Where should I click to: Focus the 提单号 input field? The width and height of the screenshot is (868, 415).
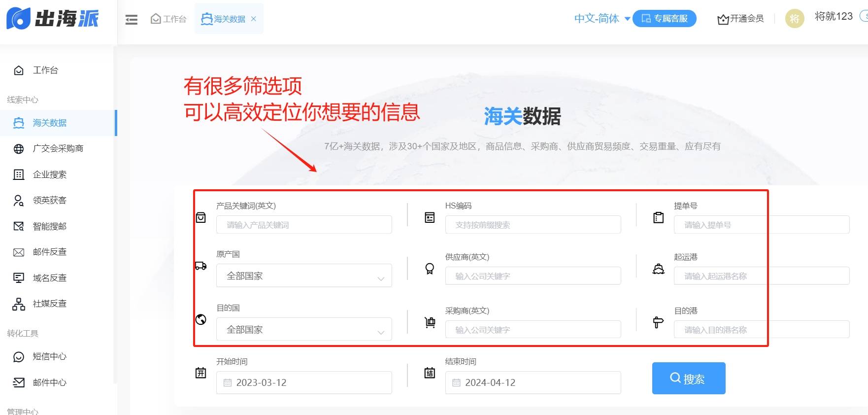click(x=762, y=225)
